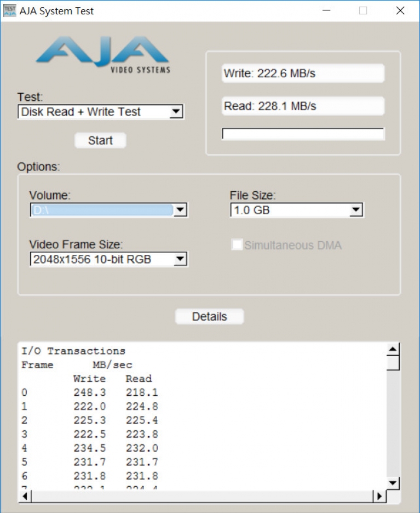Click frame 0 write value 248.3

pyautogui.click(x=90, y=392)
